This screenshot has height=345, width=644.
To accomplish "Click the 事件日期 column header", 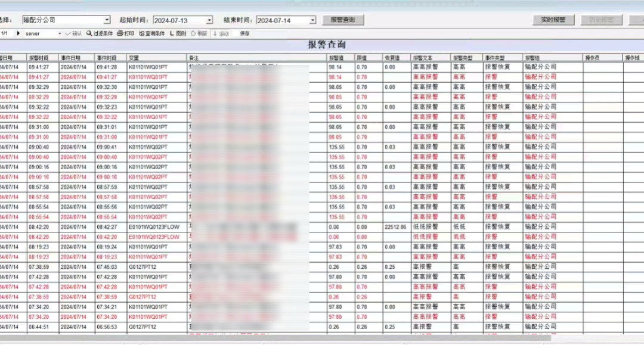I will click(x=77, y=58).
